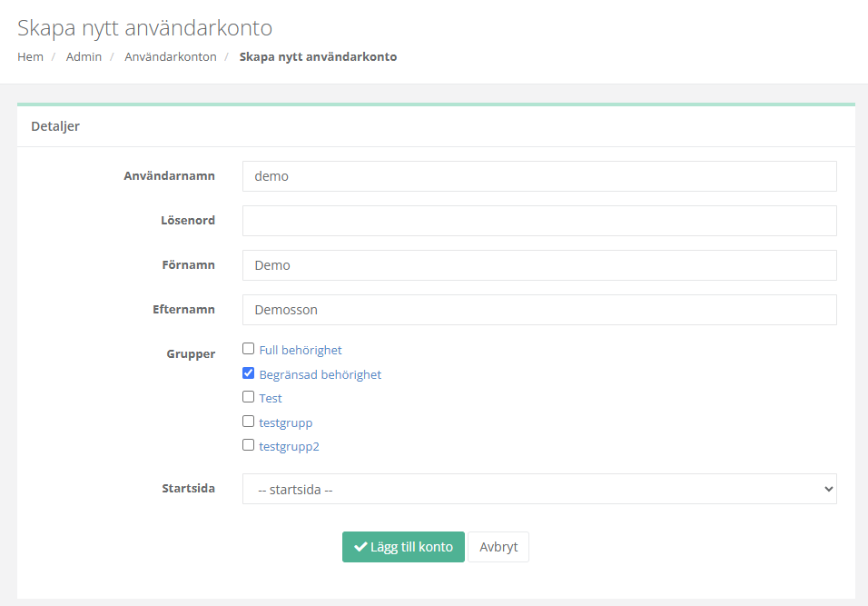Check the testgrupp checkbox box
The image size is (868, 606).
coord(248,422)
